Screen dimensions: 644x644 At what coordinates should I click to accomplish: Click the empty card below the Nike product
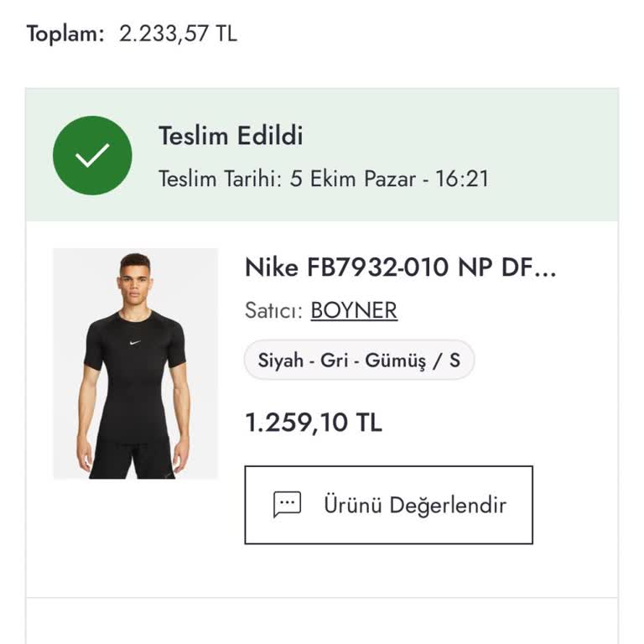pos(322,622)
